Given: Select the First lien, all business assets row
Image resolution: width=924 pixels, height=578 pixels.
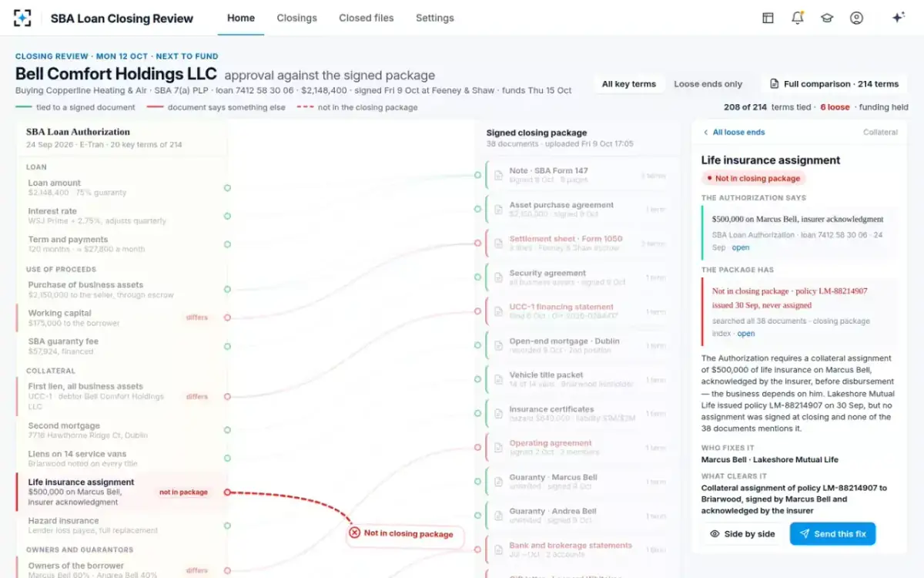Looking at the screenshot, I should point(122,396).
